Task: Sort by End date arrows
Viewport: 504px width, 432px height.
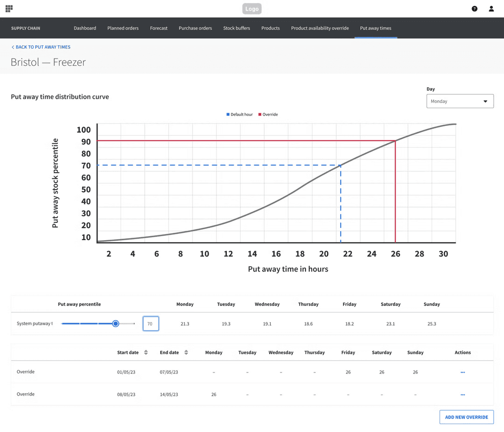Action: (186, 352)
